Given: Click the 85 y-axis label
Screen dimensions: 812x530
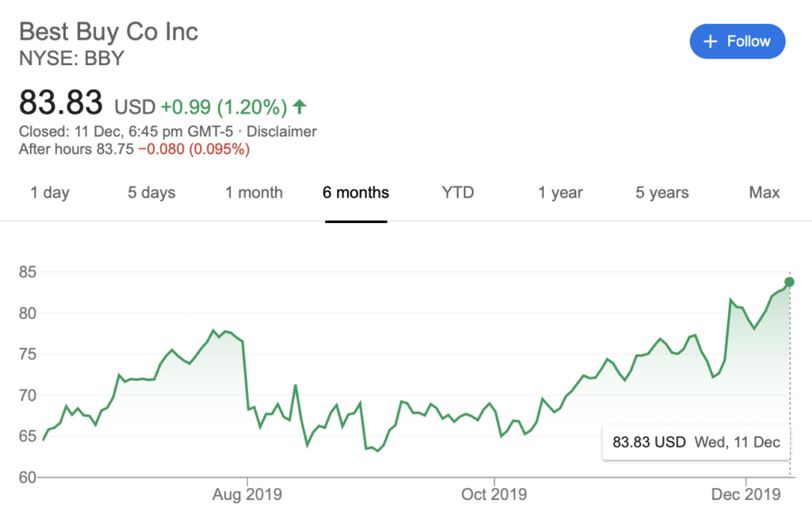Looking at the screenshot, I should [28, 272].
